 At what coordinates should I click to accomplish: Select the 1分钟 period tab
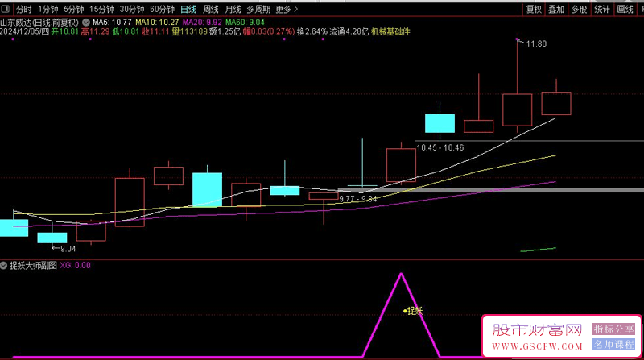[48, 9]
